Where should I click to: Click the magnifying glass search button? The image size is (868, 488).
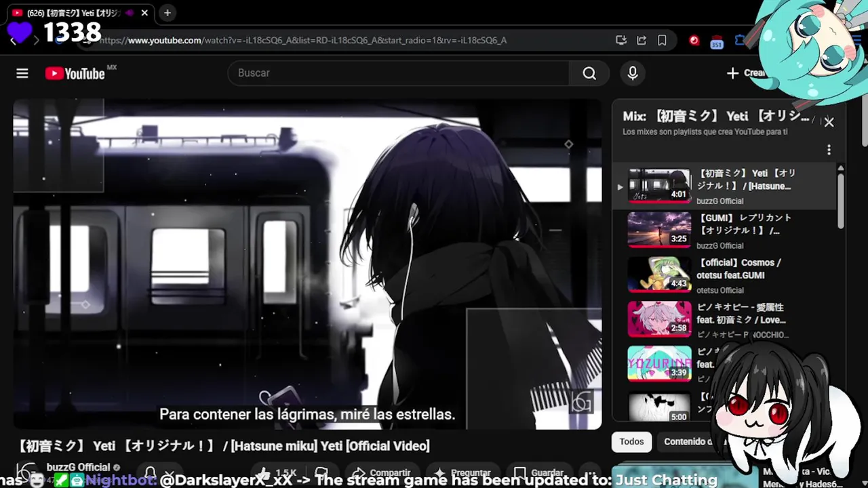(589, 73)
